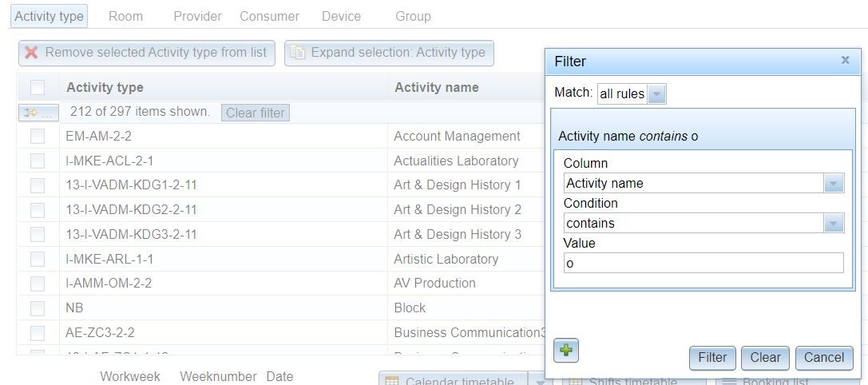The width and height of the screenshot is (868, 385).
Task: Click the red X remove icon
Action: (x=32, y=53)
